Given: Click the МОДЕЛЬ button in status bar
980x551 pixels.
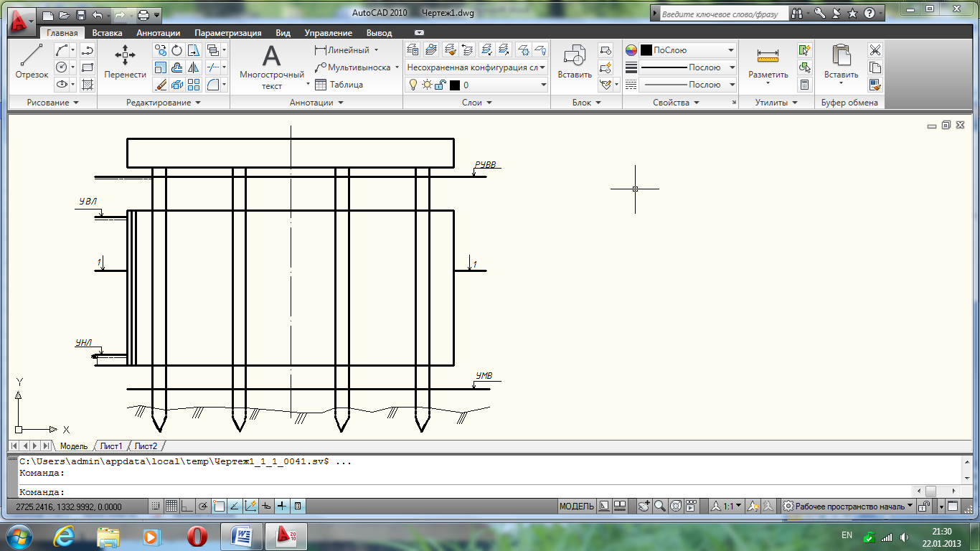Looking at the screenshot, I should [576, 506].
